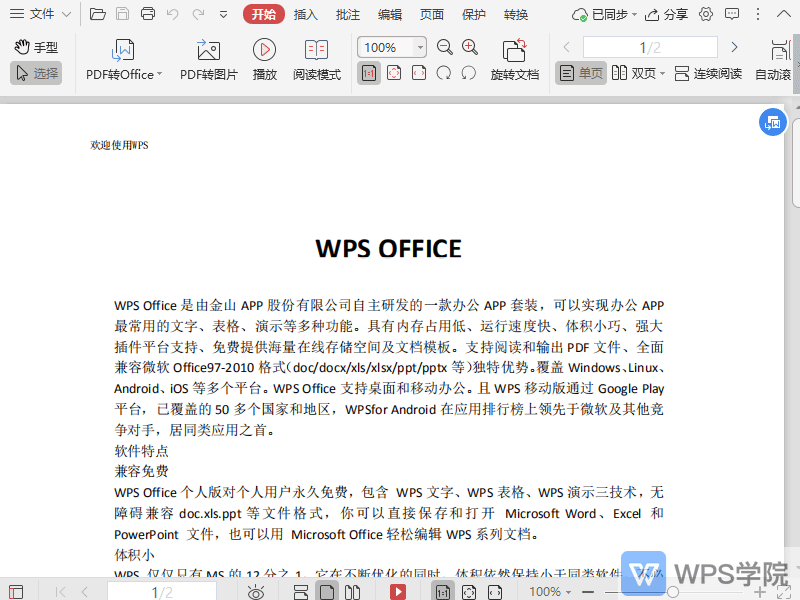The width and height of the screenshot is (800, 600).
Task: Toggle the eye preview icon in status bar
Action: point(253,591)
